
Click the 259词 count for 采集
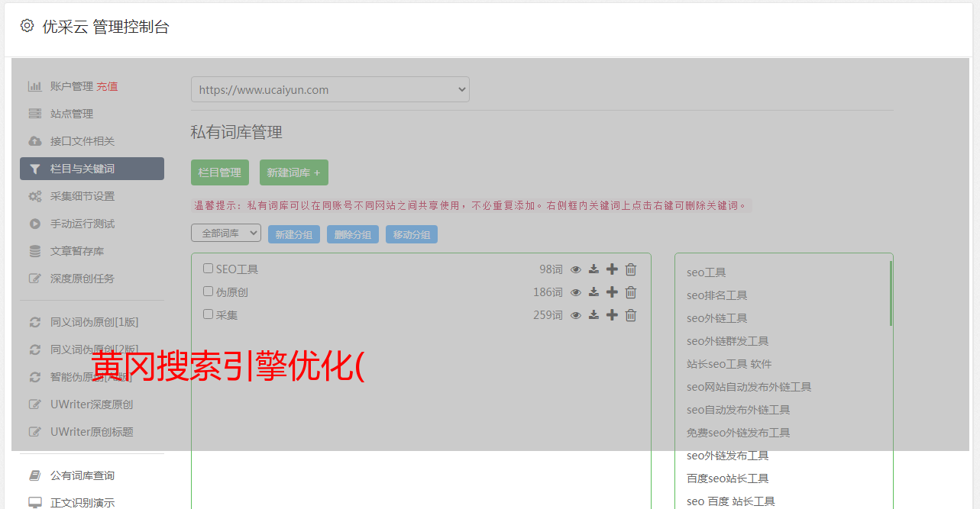point(548,315)
